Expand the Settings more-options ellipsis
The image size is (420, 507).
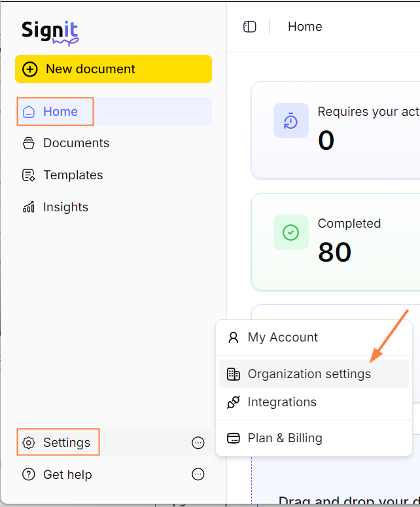(198, 443)
